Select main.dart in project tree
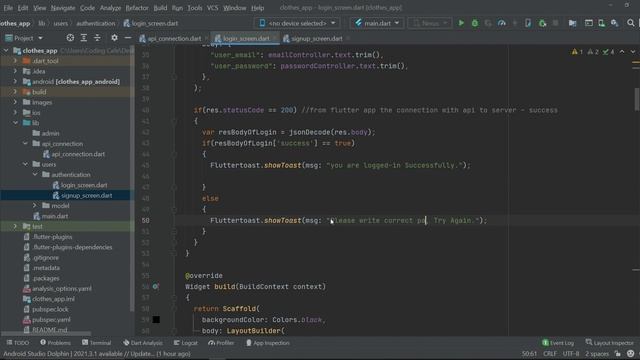 click(55, 216)
